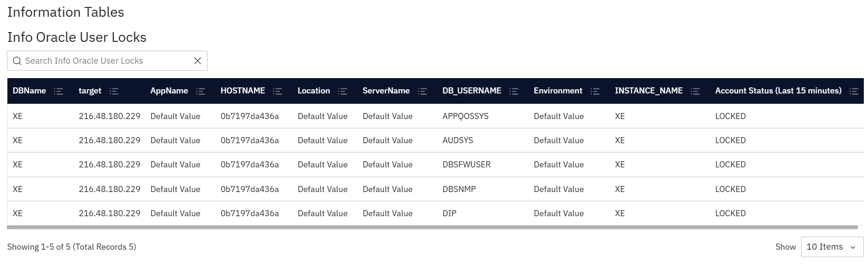The width and height of the screenshot is (868, 265).
Task: Open the target column filter icon
Action: [x=114, y=91]
